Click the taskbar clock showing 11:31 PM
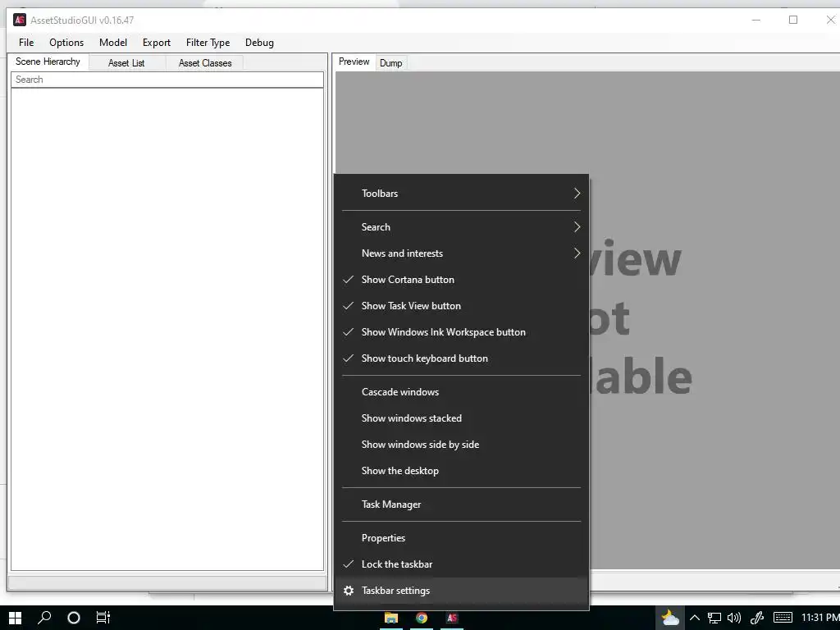This screenshot has height=630, width=840. point(820,618)
